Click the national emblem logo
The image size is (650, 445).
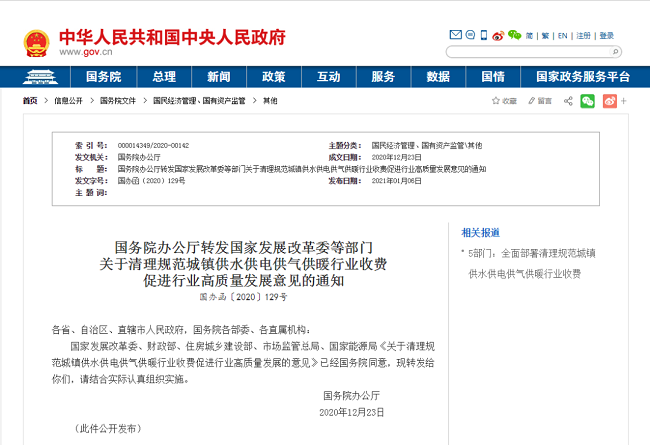38,42
